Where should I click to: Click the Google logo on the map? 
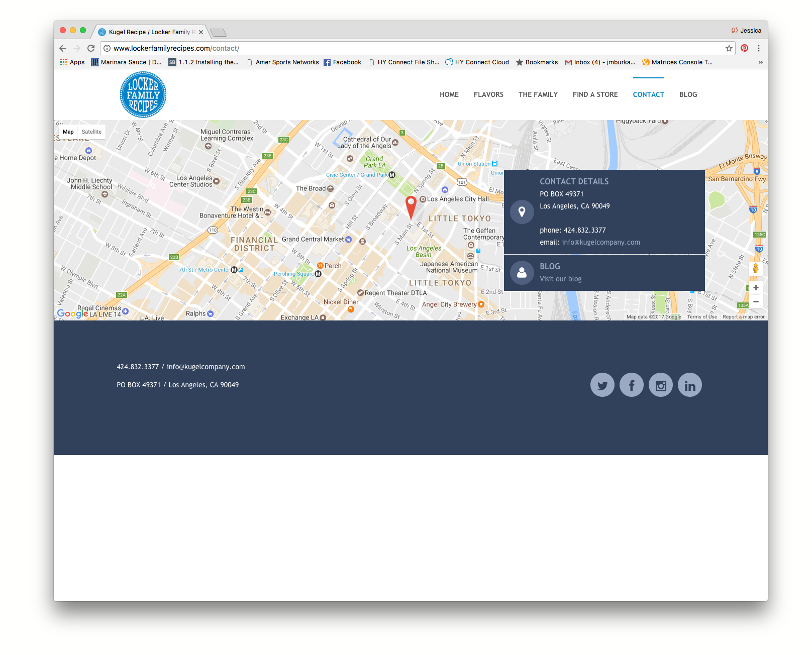(72, 313)
